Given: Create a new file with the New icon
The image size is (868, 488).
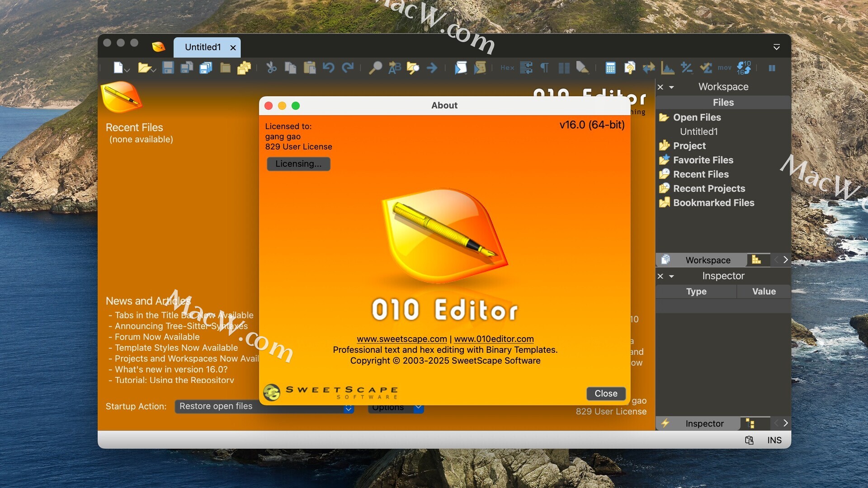Looking at the screenshot, I should click(118, 68).
